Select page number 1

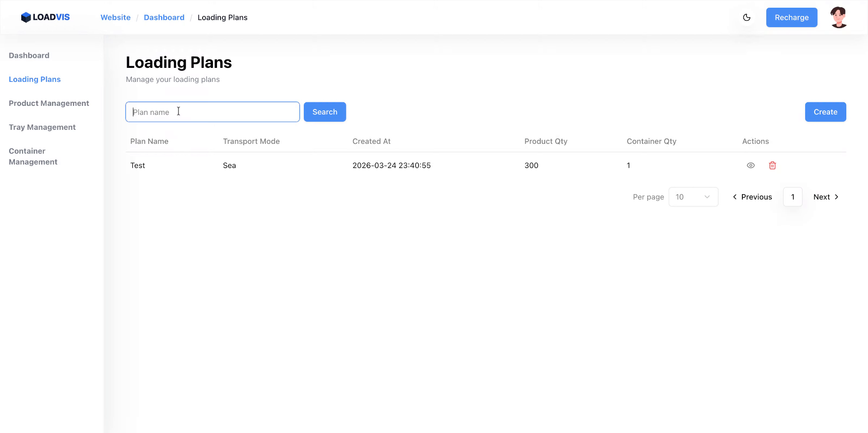[x=793, y=197]
